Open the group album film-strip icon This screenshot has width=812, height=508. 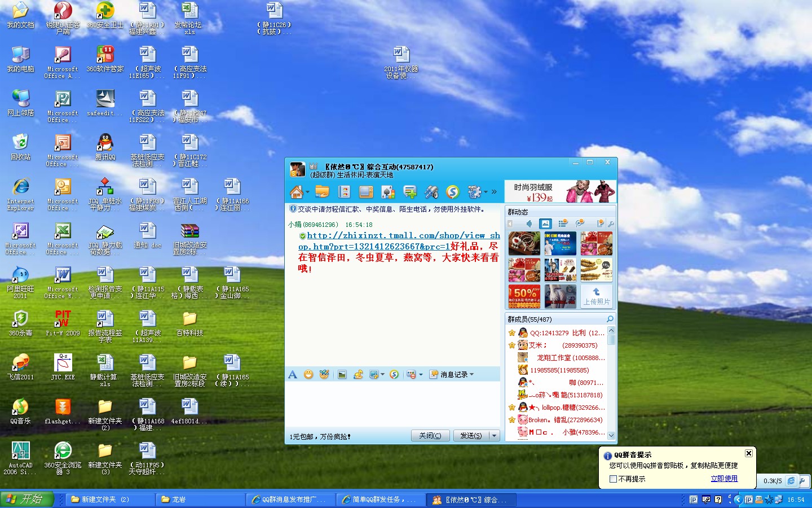click(344, 192)
